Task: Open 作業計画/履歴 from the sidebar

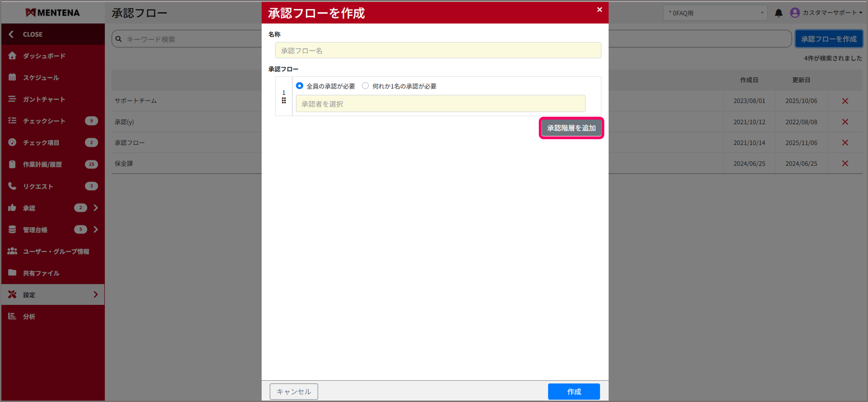Action: (12, 164)
